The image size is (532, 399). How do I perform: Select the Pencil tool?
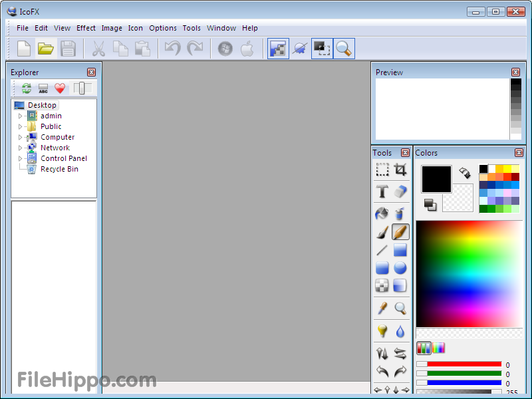400,232
